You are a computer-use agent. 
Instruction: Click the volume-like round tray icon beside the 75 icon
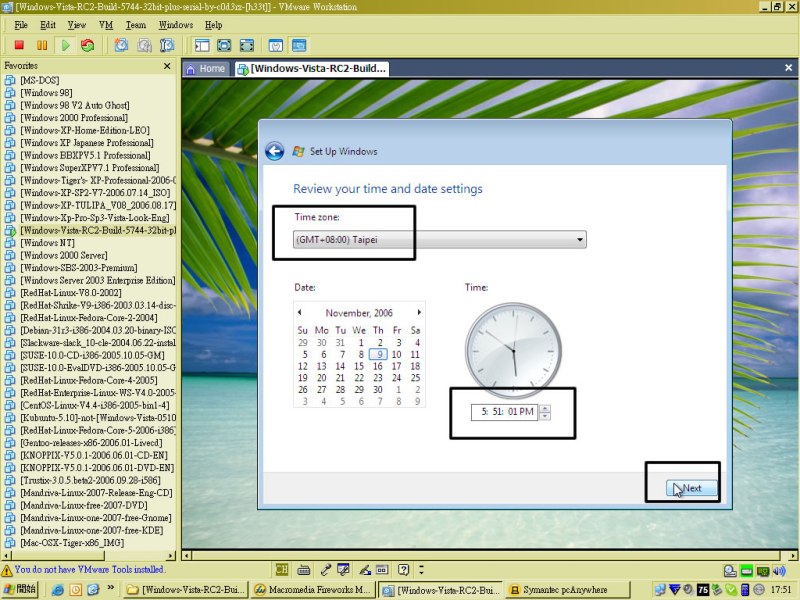[x=688, y=590]
